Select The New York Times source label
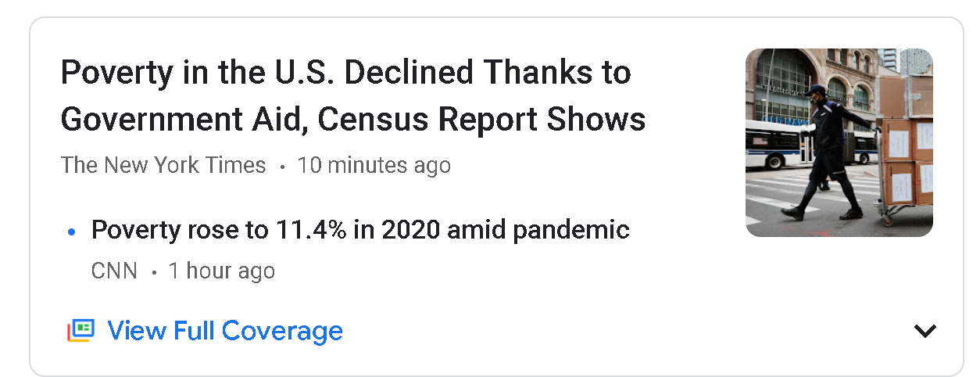This screenshot has height=377, width=980. 163,165
